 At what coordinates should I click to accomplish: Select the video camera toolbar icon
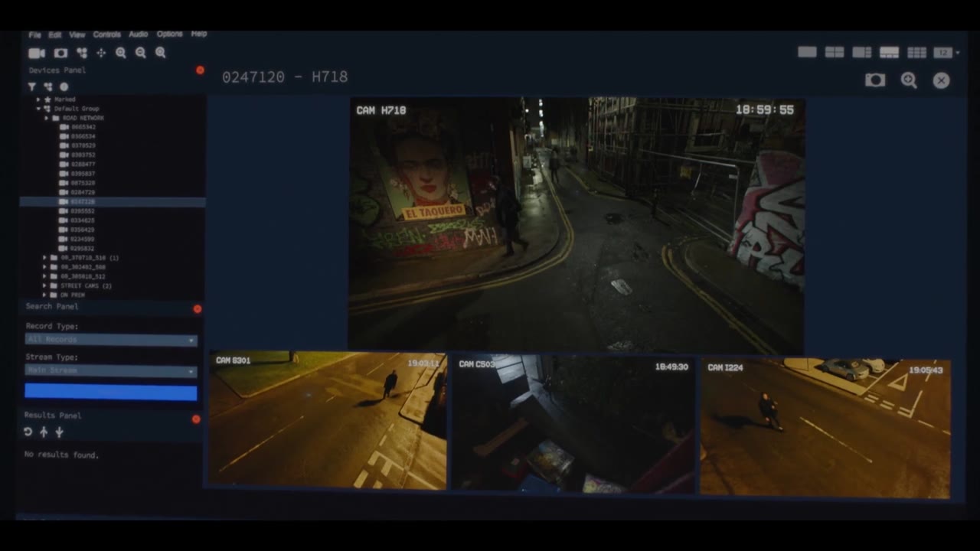pos(37,53)
